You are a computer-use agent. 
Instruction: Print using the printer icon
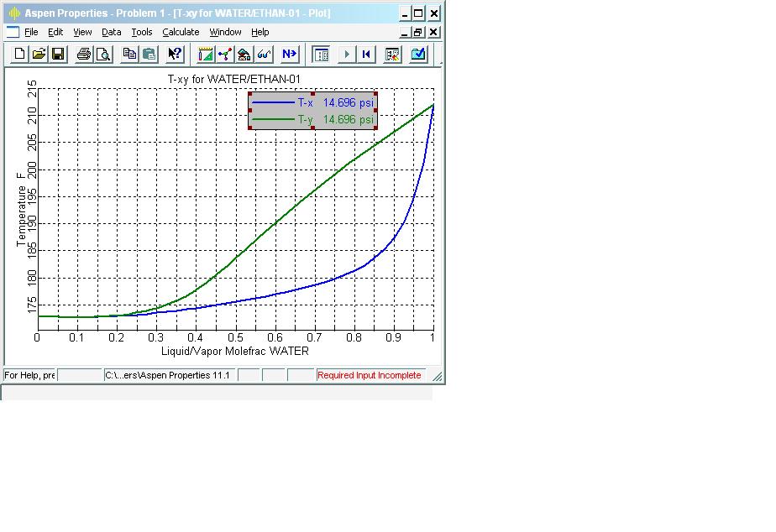pyautogui.click(x=84, y=54)
